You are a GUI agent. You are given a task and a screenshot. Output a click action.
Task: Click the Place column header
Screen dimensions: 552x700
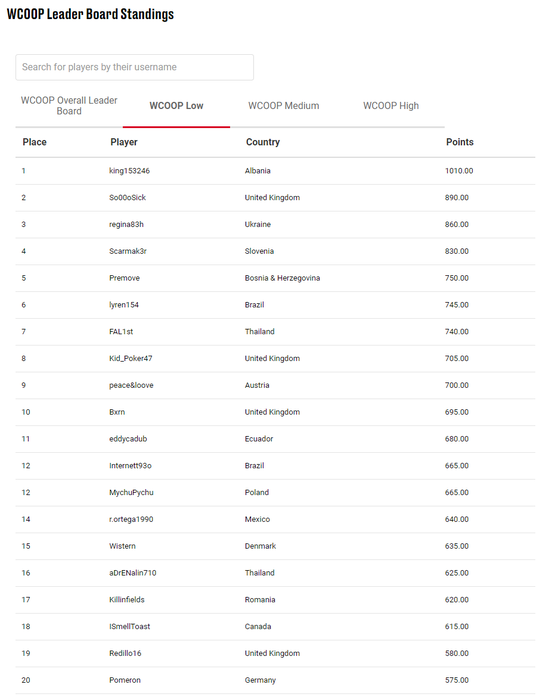pyautogui.click(x=34, y=142)
